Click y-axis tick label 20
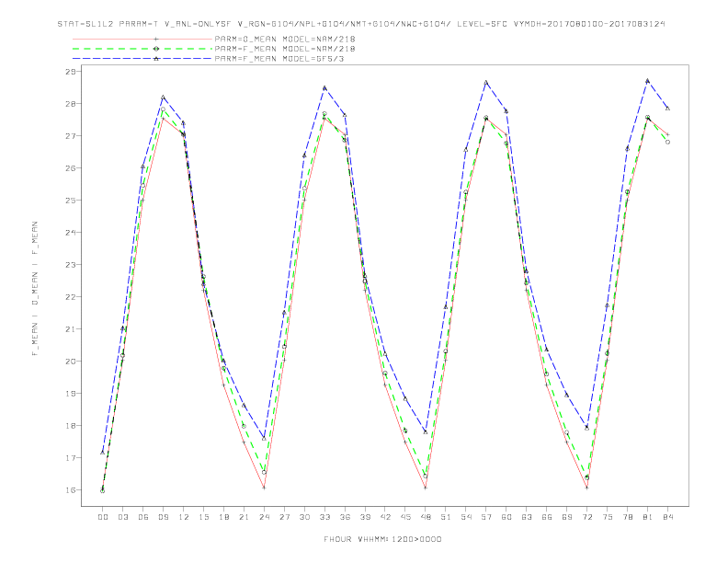This screenshot has width=728, height=563. [x=71, y=361]
